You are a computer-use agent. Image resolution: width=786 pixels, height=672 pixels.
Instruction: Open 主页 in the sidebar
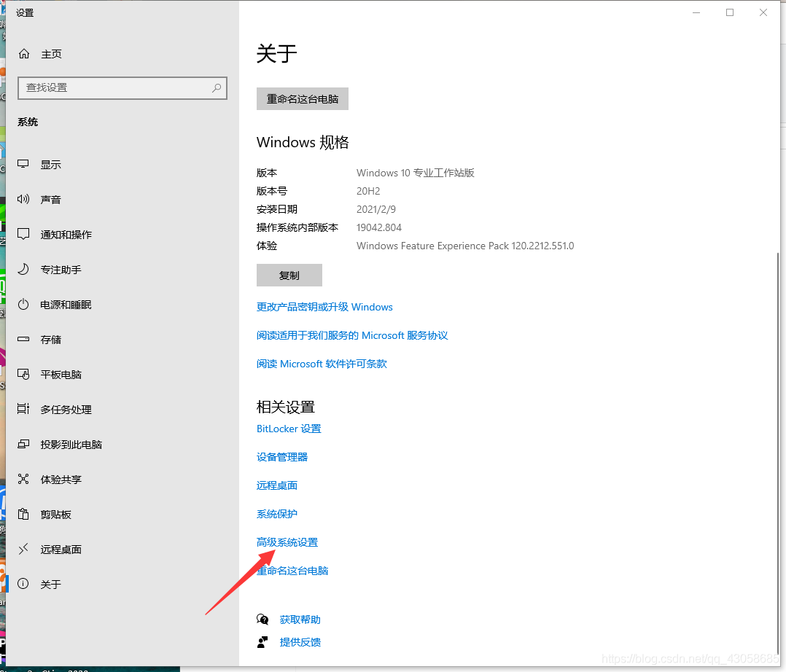[x=51, y=54]
